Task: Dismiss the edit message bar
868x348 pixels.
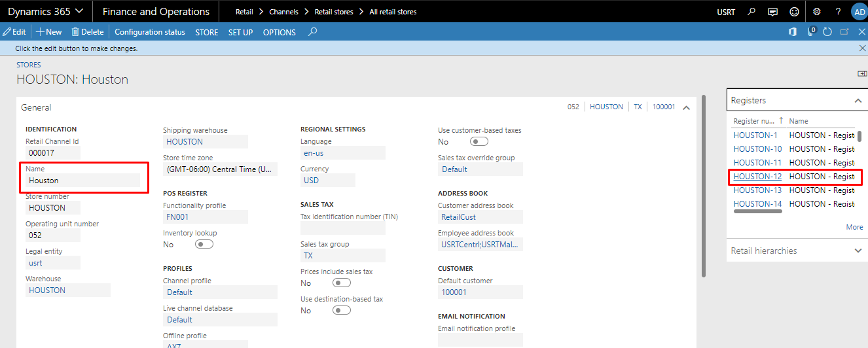Action: pyautogui.click(x=862, y=48)
